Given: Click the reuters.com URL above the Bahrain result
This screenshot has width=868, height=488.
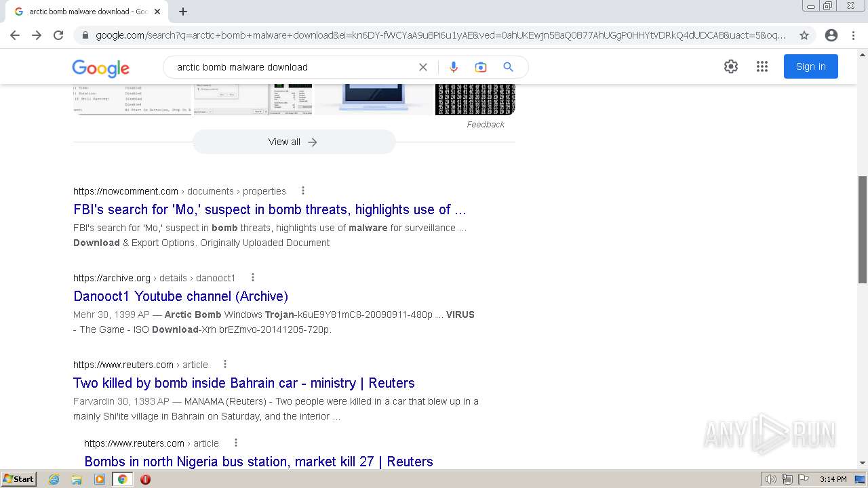Looking at the screenshot, I should (140, 365).
